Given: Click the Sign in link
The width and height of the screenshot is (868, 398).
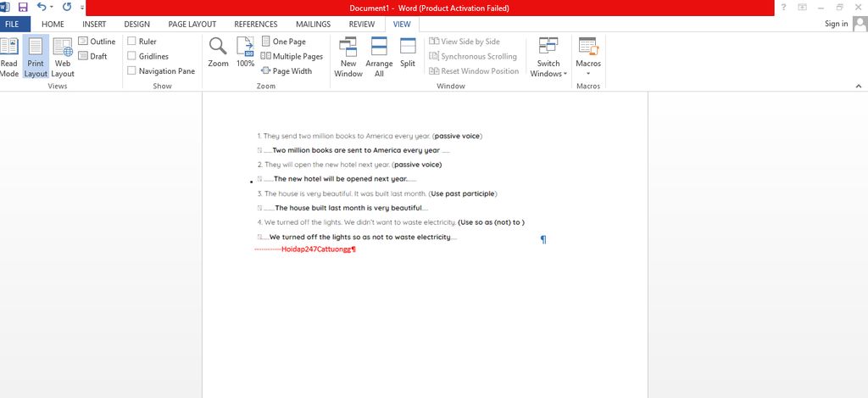Looking at the screenshot, I should pos(836,24).
